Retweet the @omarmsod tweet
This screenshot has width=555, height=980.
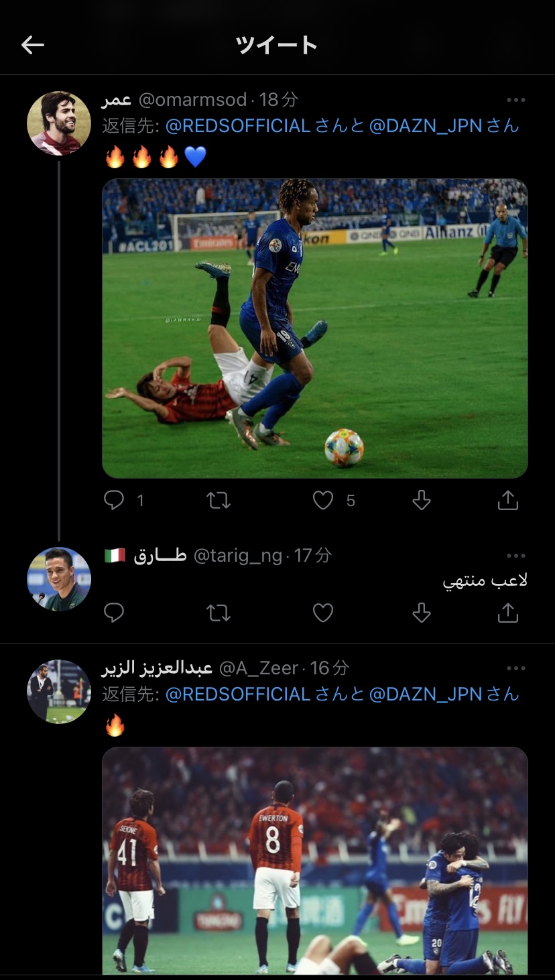point(219,500)
